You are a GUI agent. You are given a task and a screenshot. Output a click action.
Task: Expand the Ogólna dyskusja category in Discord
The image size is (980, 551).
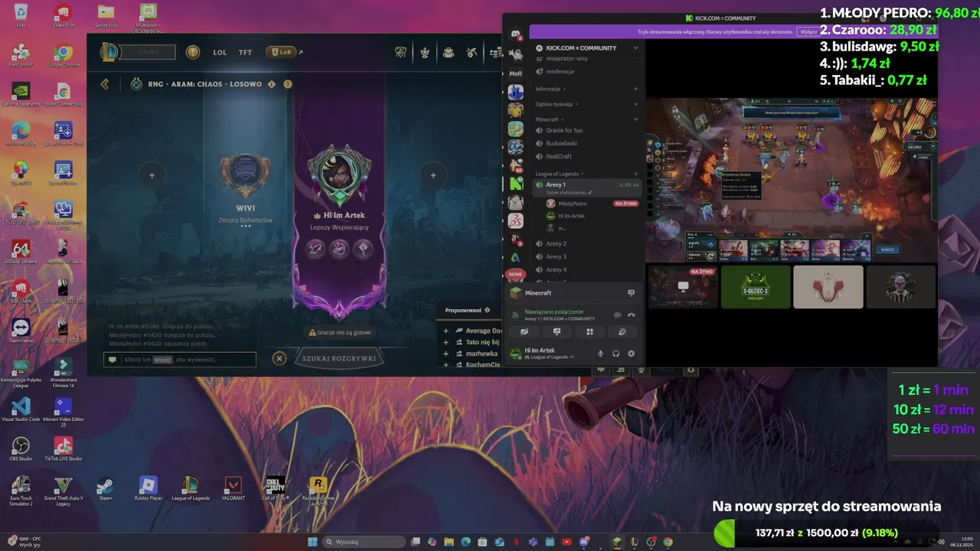(557, 104)
